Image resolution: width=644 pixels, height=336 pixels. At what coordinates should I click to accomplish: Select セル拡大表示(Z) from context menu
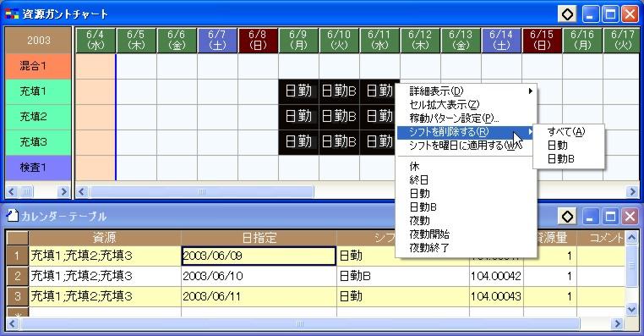[444, 104]
